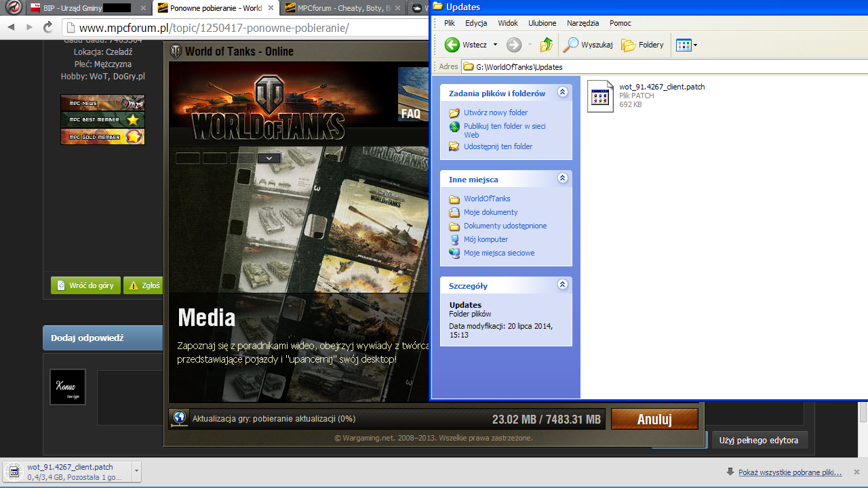Screen dimensions: 868x488
Task: Click the Up folder toolbar icon
Action: point(547,45)
